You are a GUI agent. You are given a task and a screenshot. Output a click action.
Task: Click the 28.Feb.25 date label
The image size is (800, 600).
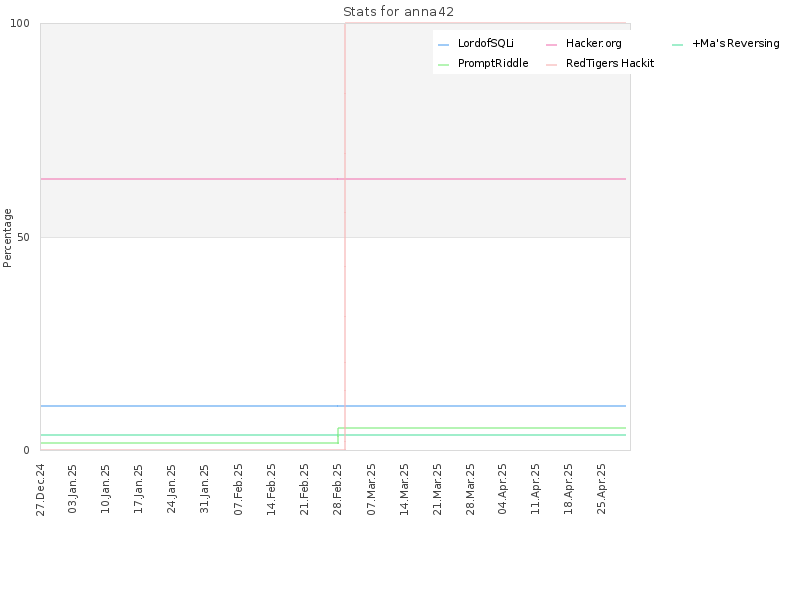(x=337, y=489)
